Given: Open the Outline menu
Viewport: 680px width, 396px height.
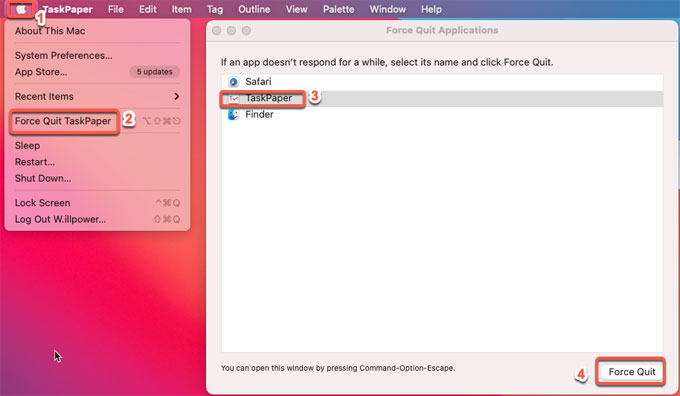Looking at the screenshot, I should (254, 9).
